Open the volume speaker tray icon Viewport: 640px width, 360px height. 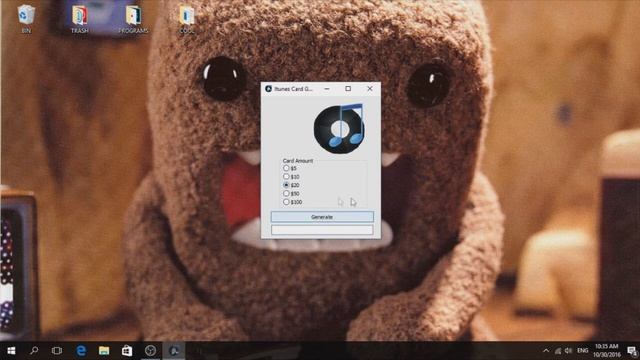pos(568,351)
